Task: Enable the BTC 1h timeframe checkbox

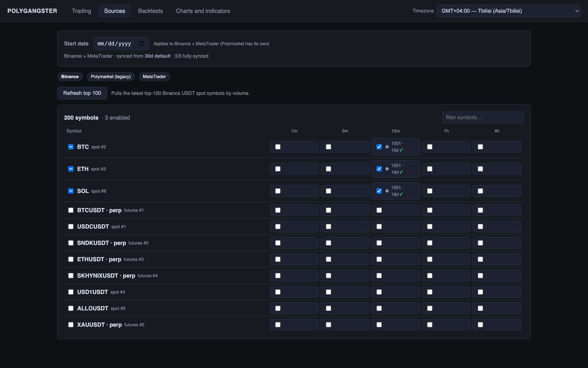Action: coord(430,147)
